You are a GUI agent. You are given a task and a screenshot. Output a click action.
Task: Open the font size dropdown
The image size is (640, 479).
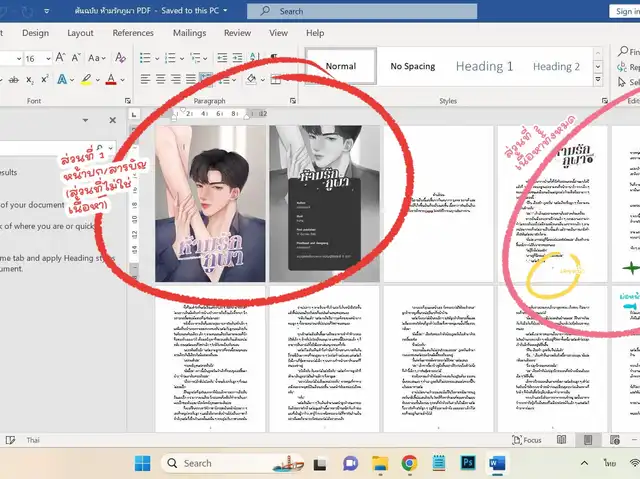(x=47, y=58)
